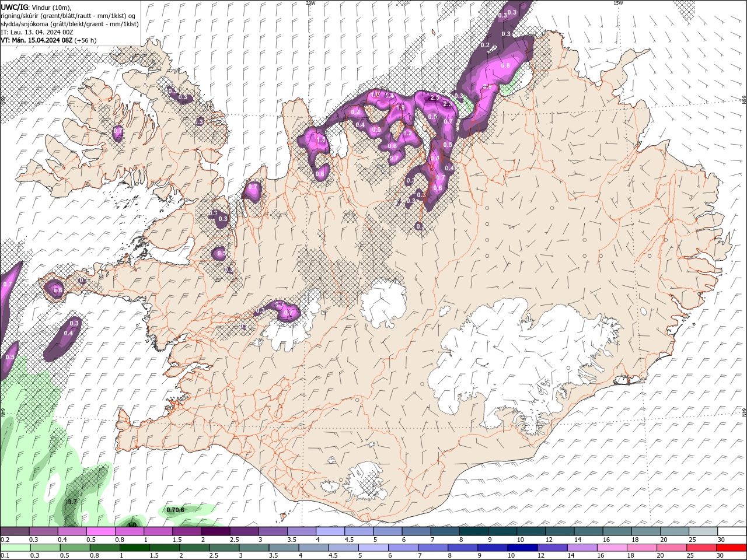The width and height of the screenshot is (747, 560).
Task: Click the red 30 swatch in lower legend
Action: (731, 548)
